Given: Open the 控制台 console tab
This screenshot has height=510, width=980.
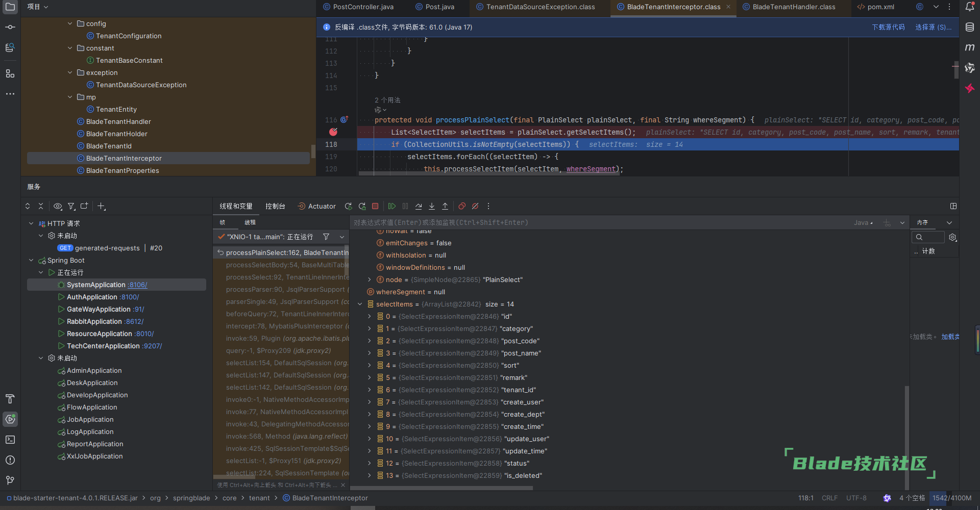Looking at the screenshot, I should [275, 206].
